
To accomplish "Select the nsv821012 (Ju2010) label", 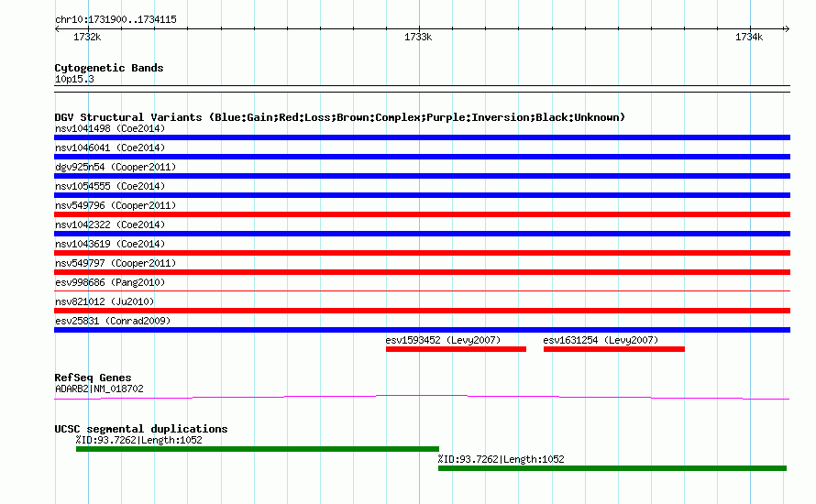I will click(105, 301).
